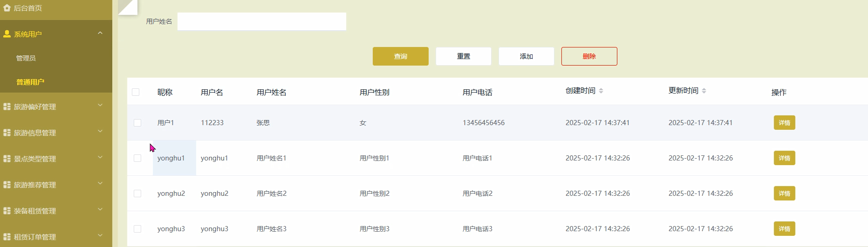Click the username cell 112233
Viewport: 868px width, 247px height.
pyautogui.click(x=212, y=123)
